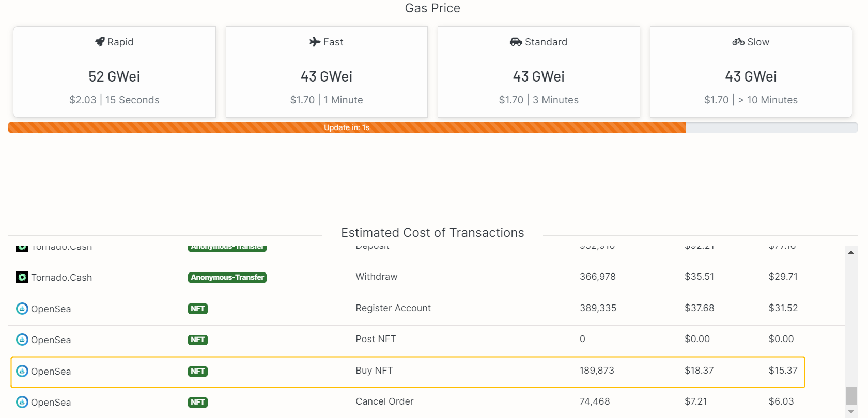Click the NFT tag in Post NFT row
The height and width of the screenshot is (418, 868).
[x=198, y=340]
